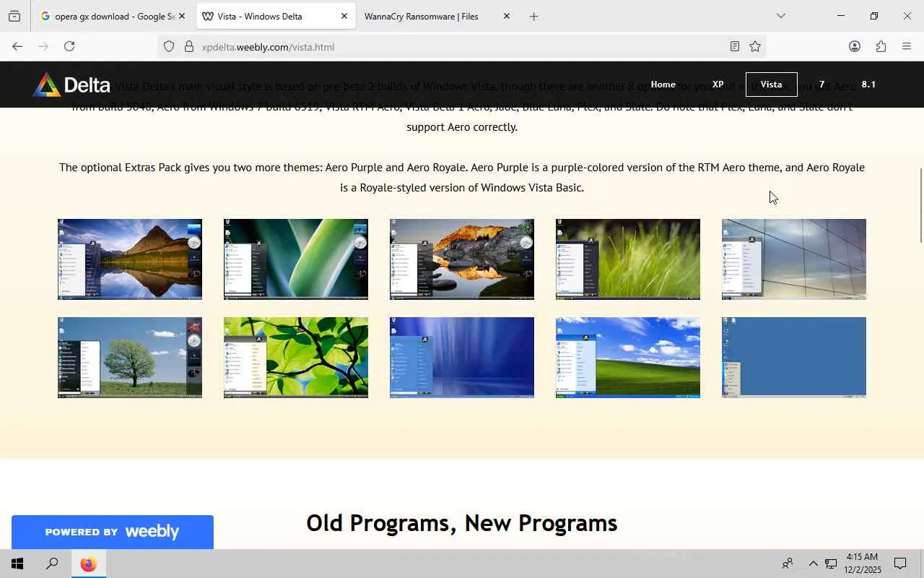Viewport: 924px width, 578px height.
Task: Open the Firefox application menu
Action: click(x=907, y=46)
